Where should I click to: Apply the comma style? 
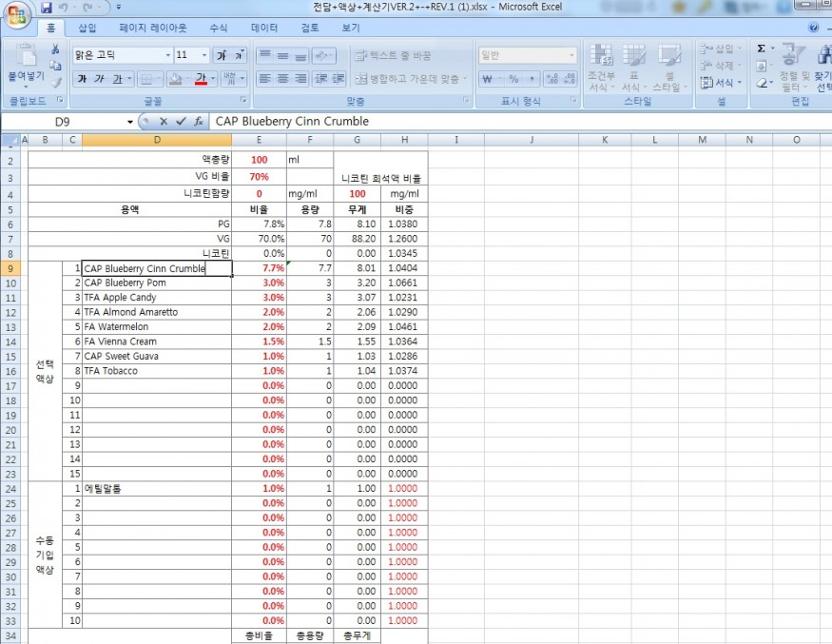pos(532,79)
